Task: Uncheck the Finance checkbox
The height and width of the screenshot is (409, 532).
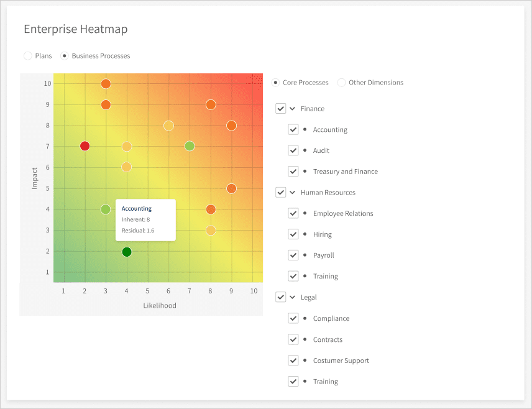Action: click(281, 108)
